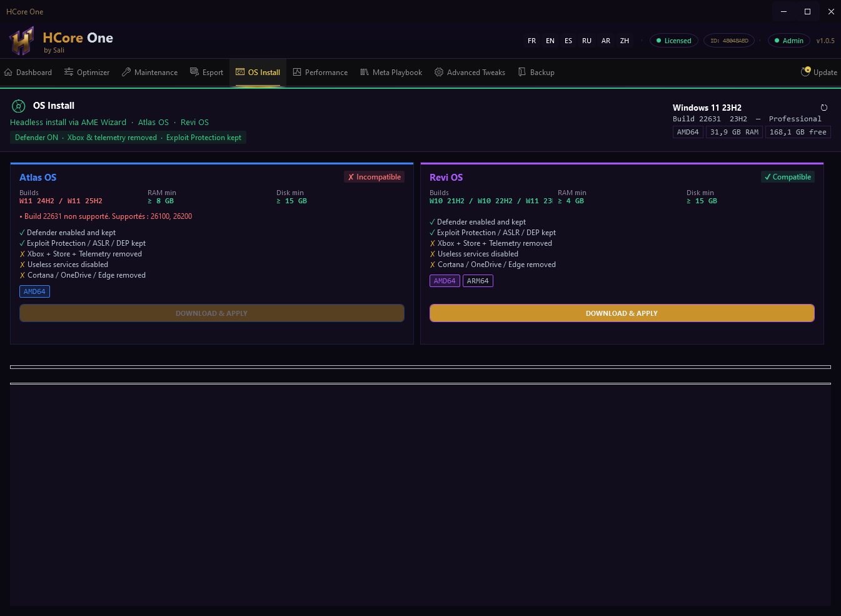This screenshot has height=616, width=841.
Task: Click the Atlas OS Incompatible badge
Action: [375, 177]
